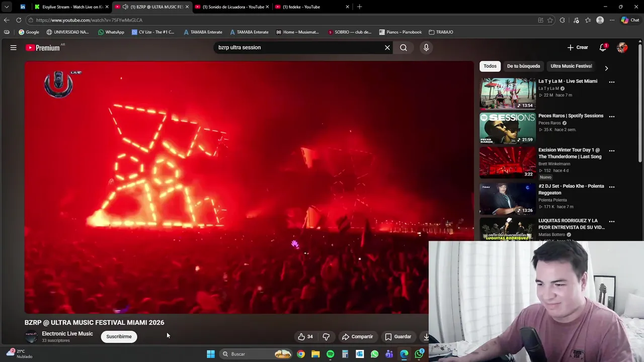Open options for 'La T y La M' video
This screenshot has width=644, height=362.
[612, 82]
